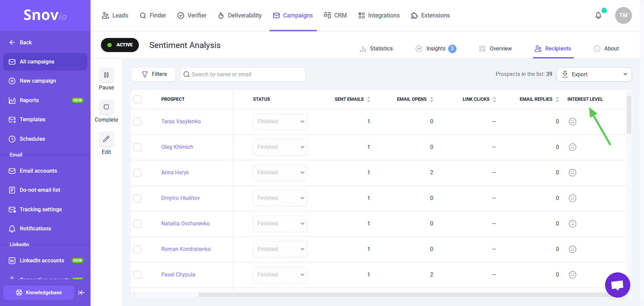
Task: Click the Edit pencil icon
Action: pos(106,139)
